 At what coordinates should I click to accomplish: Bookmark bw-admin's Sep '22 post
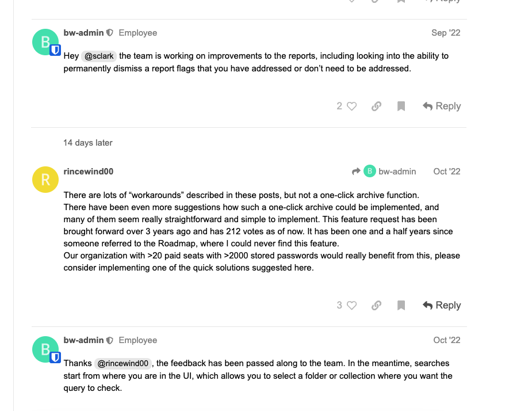(x=401, y=106)
